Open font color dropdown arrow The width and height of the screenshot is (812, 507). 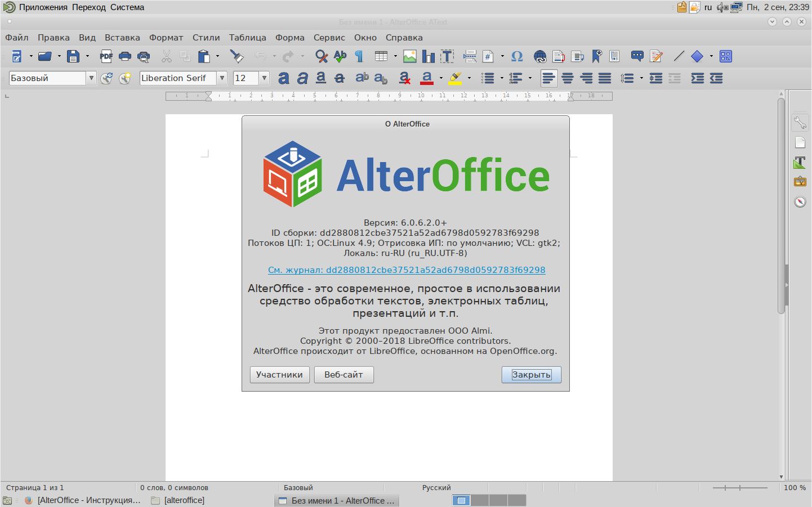[441, 78]
